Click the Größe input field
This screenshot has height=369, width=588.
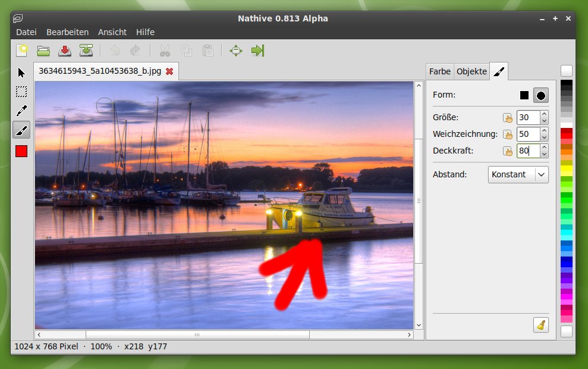[528, 117]
